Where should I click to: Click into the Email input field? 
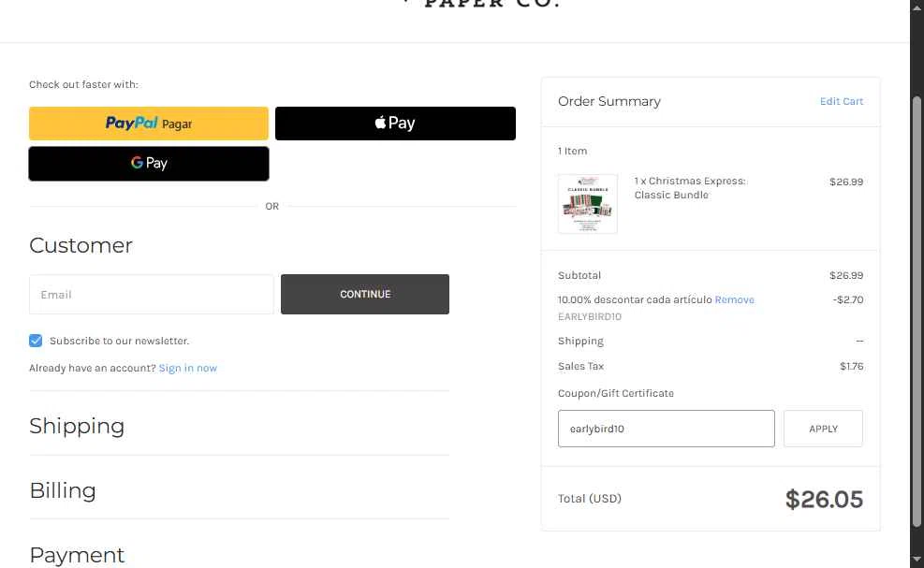pyautogui.click(x=152, y=294)
